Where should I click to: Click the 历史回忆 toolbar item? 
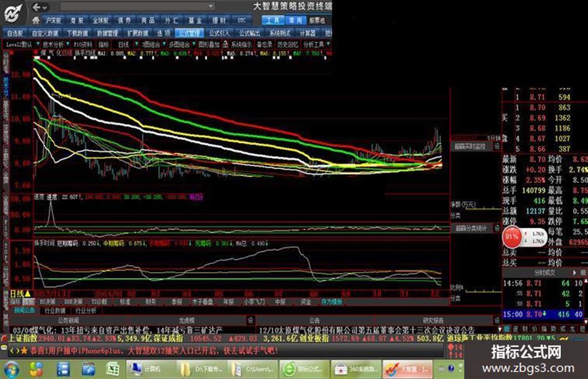pyautogui.click(x=287, y=44)
